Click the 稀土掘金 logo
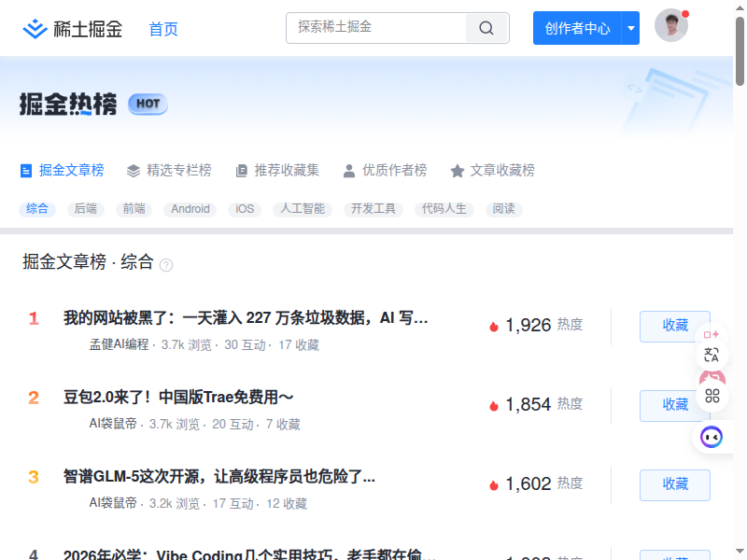The width and height of the screenshot is (747, 560). pyautogui.click(x=73, y=29)
